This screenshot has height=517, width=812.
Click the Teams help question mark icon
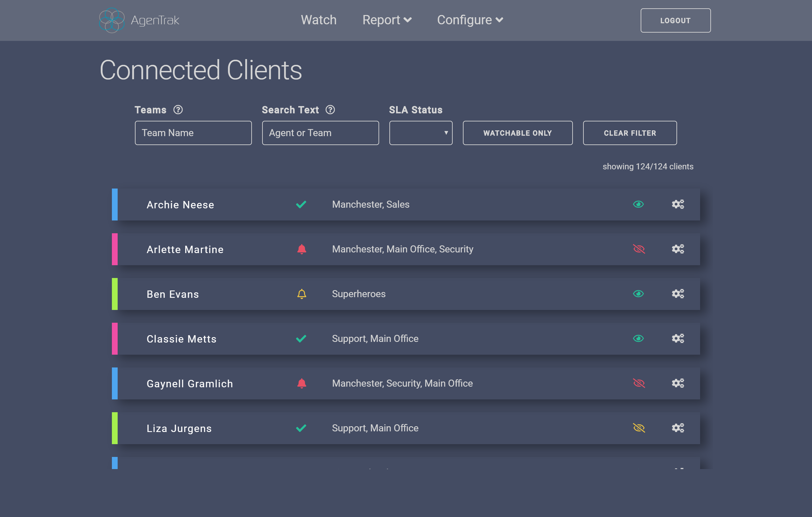(178, 110)
